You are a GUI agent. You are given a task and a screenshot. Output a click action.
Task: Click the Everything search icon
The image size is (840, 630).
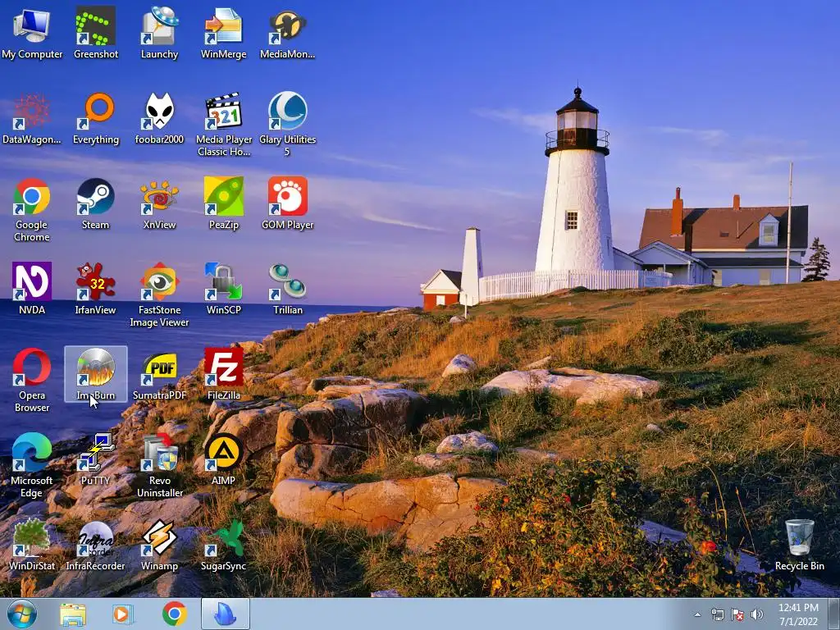point(95,119)
